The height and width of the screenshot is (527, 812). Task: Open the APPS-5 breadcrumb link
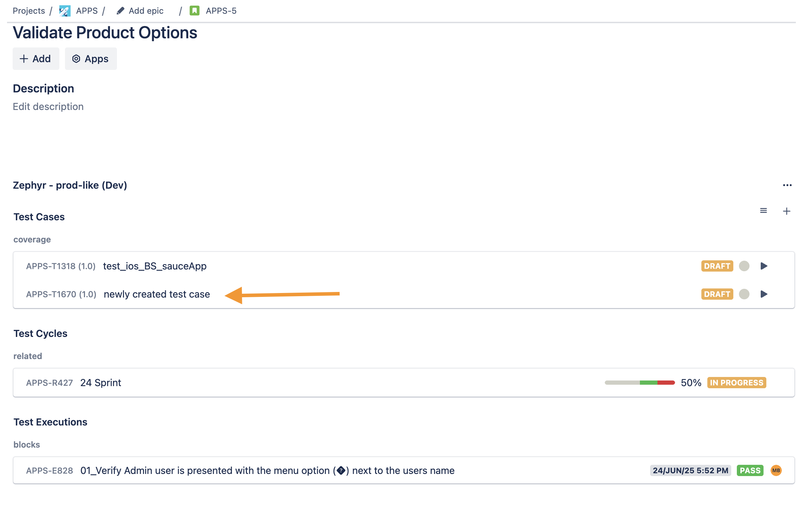(221, 11)
